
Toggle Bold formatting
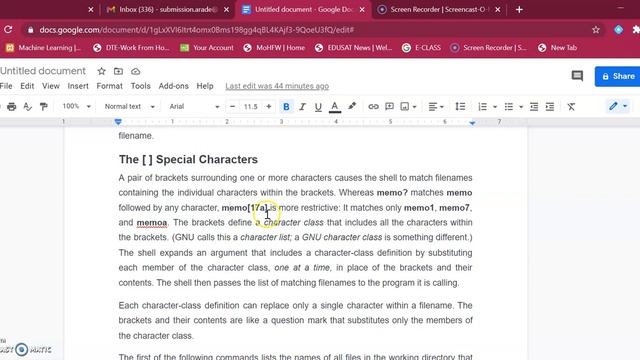click(286, 107)
